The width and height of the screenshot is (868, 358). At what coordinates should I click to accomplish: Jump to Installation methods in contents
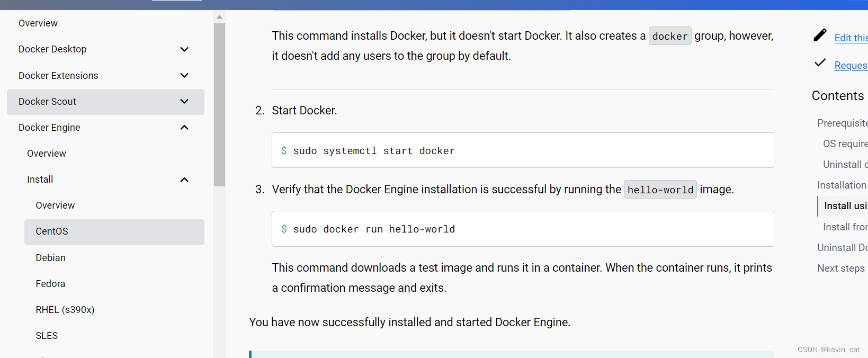pos(843,185)
